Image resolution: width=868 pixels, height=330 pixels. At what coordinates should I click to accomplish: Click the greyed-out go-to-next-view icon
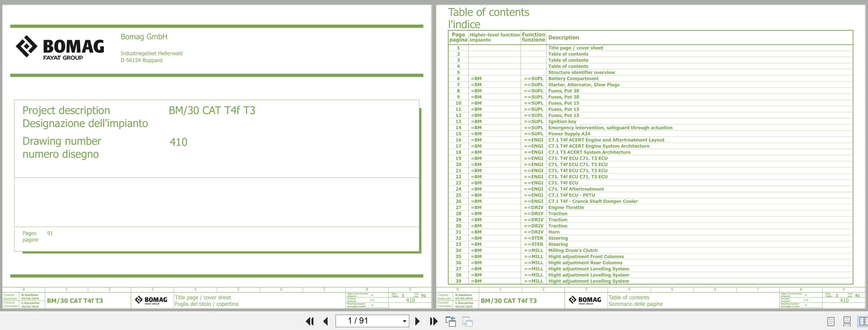point(467,321)
